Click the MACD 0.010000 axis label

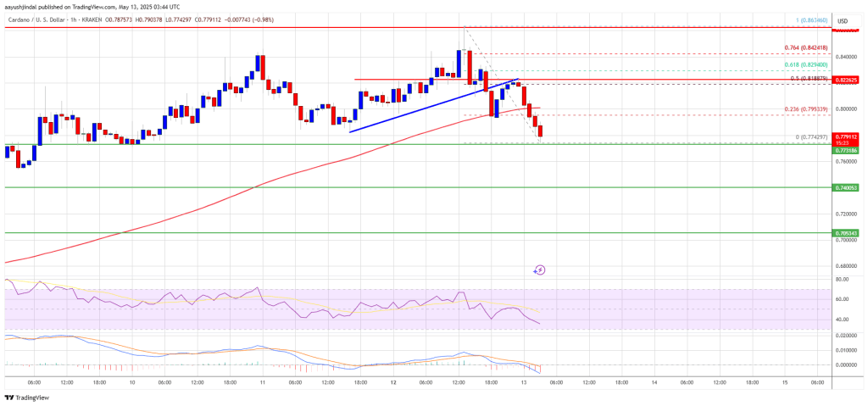(846, 350)
